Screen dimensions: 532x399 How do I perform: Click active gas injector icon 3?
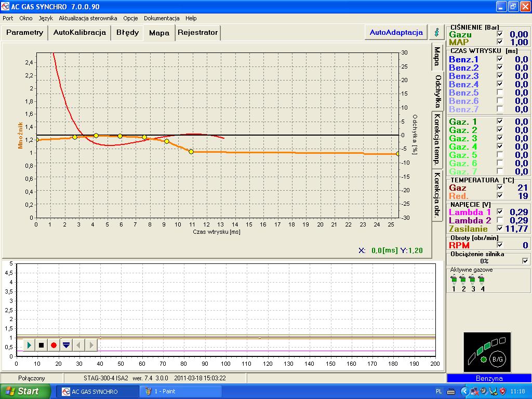[x=472, y=280]
